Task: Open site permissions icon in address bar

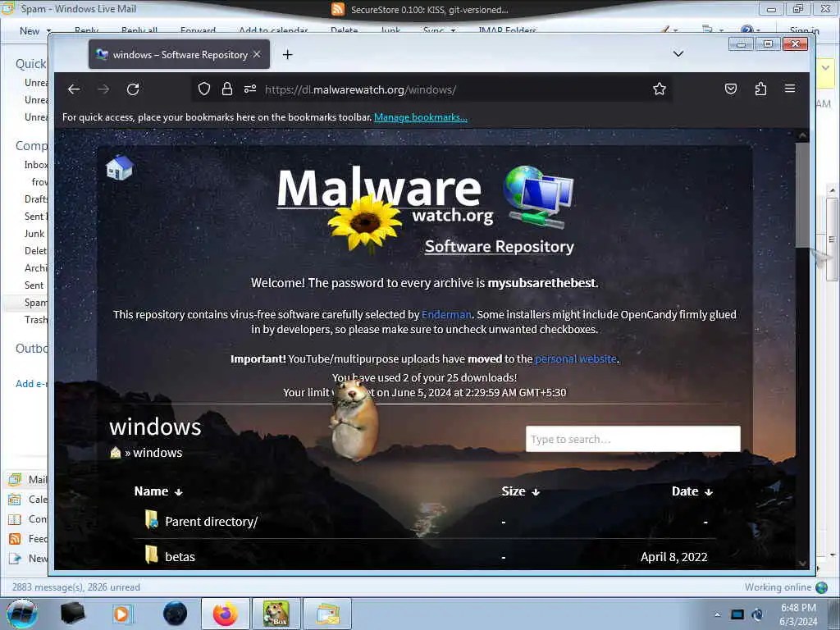Action: [x=250, y=89]
